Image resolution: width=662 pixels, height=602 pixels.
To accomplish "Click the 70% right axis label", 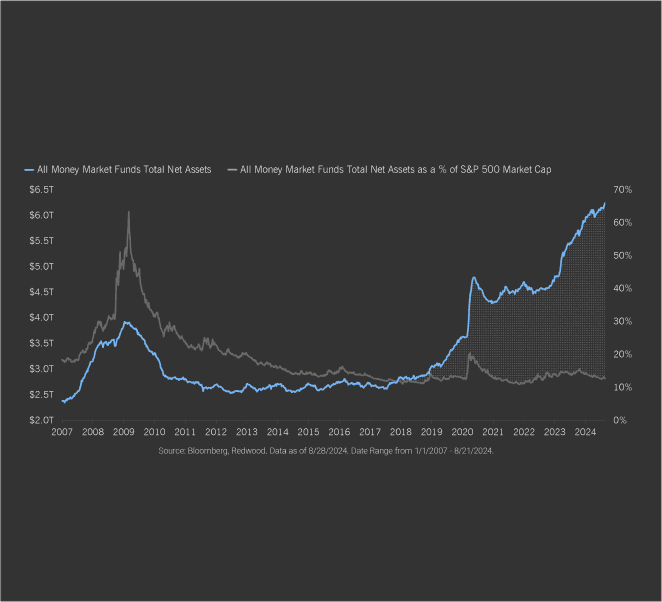I will click(x=623, y=190).
